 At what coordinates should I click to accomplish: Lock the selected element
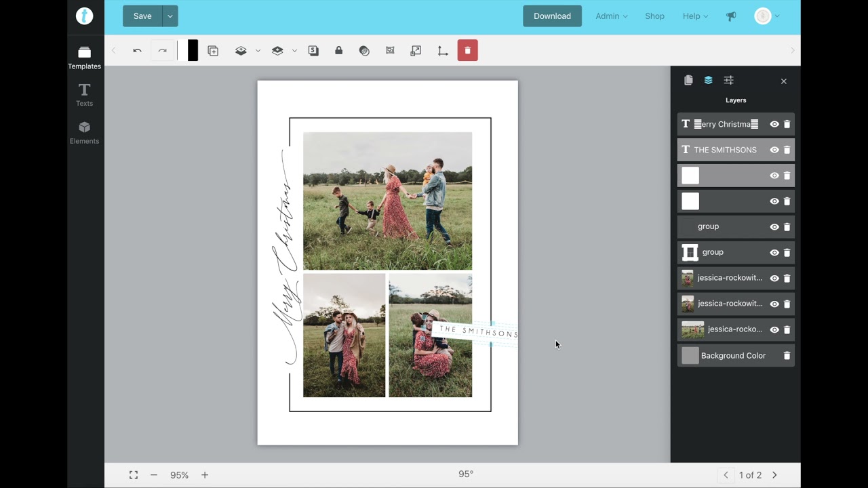point(339,51)
